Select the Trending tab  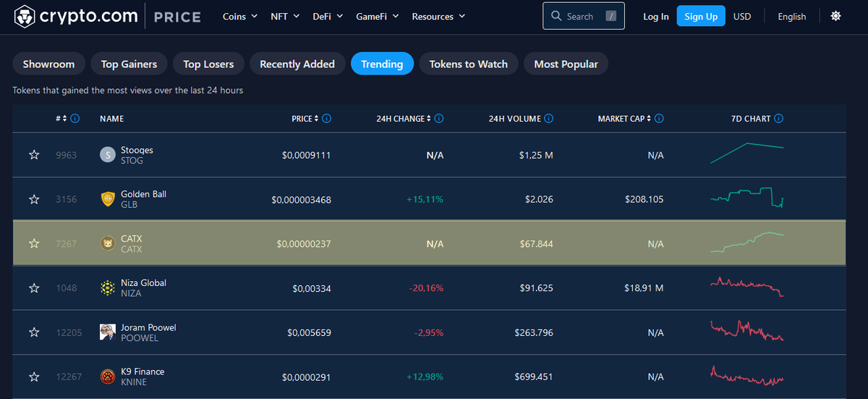(x=382, y=64)
